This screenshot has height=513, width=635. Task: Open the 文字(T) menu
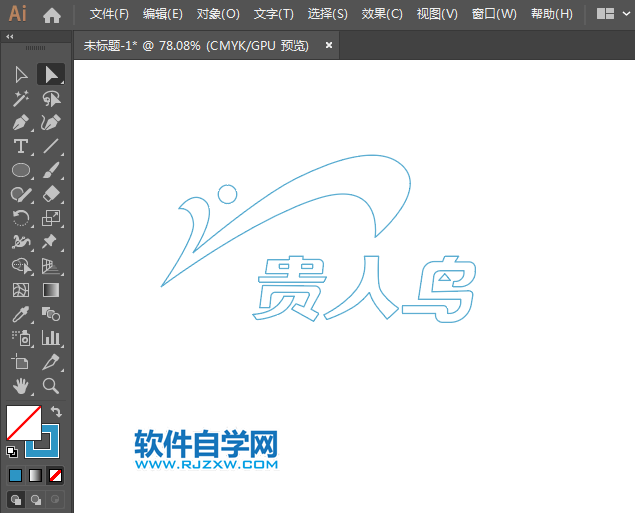tap(274, 14)
